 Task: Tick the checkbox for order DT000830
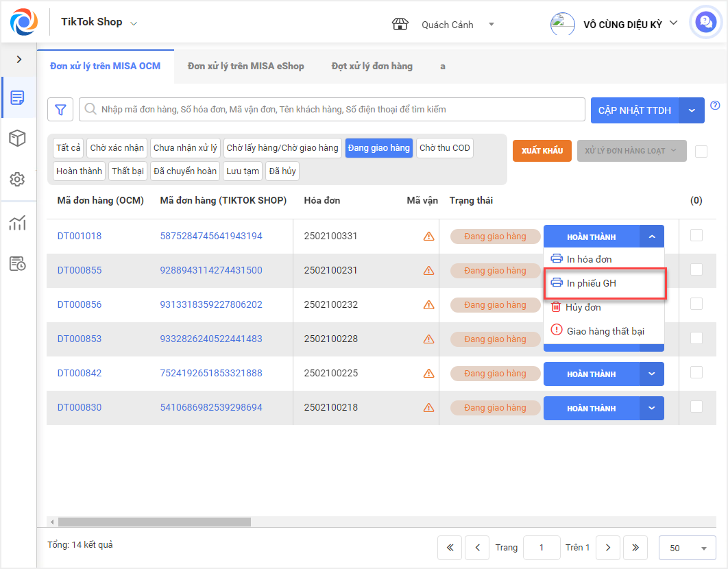coord(696,407)
